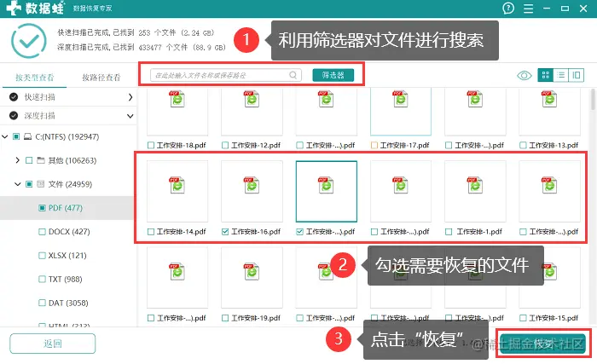Click PDF icon of 工作安排-19.pdf
Screen dimensions: 597x364
252,271
